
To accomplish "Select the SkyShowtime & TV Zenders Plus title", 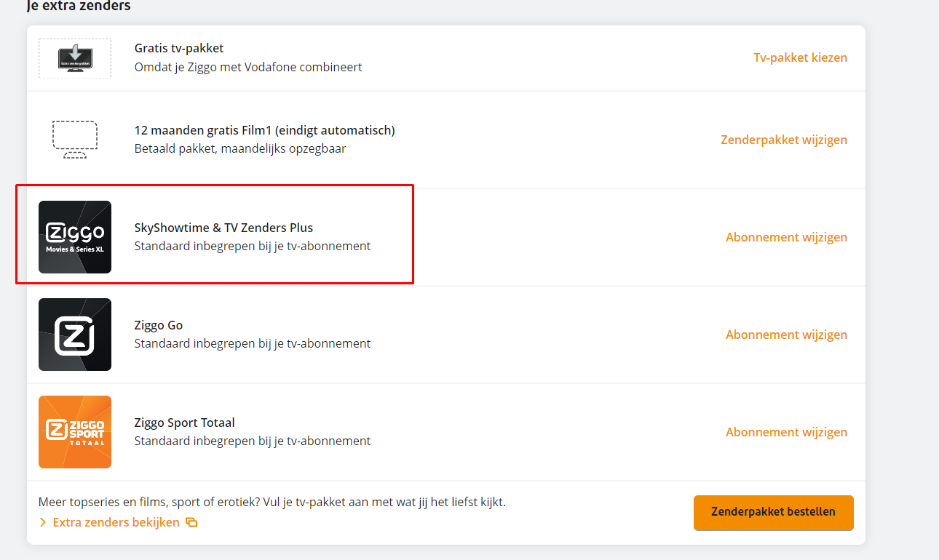I will pyautogui.click(x=223, y=228).
